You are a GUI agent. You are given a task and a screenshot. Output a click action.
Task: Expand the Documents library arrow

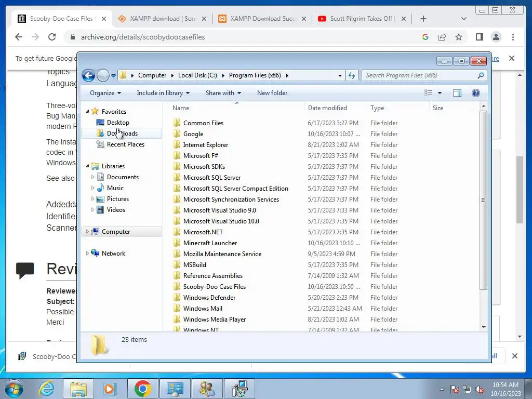coord(92,177)
